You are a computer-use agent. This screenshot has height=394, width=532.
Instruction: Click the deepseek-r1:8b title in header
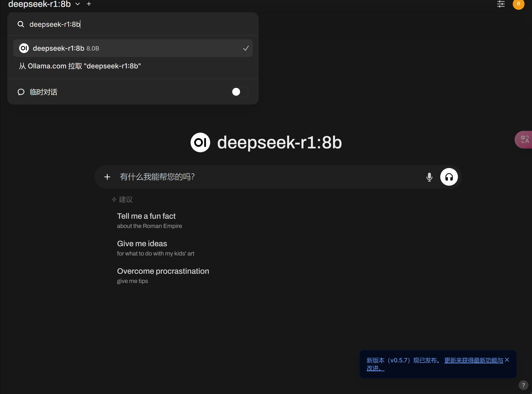pyautogui.click(x=39, y=4)
